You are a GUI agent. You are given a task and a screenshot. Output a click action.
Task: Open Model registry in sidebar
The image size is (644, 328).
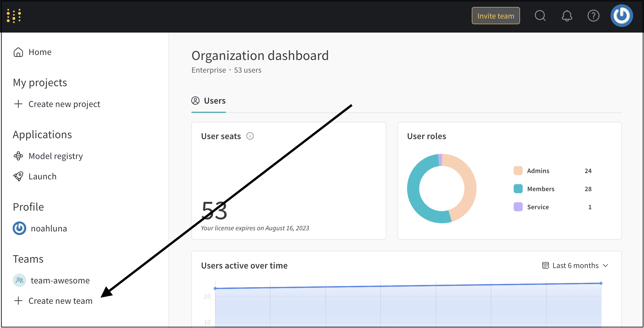pyautogui.click(x=55, y=156)
